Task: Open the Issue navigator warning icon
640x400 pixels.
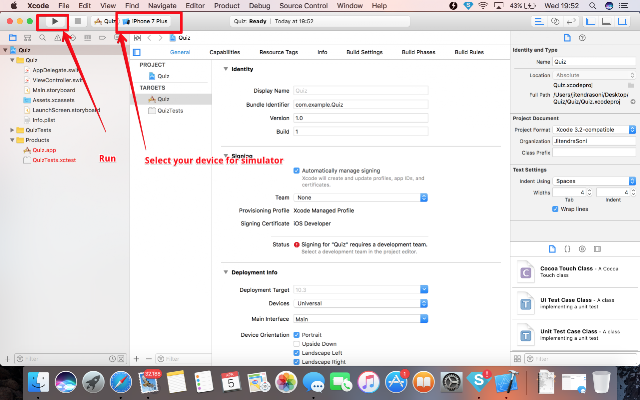Action: tap(57, 38)
